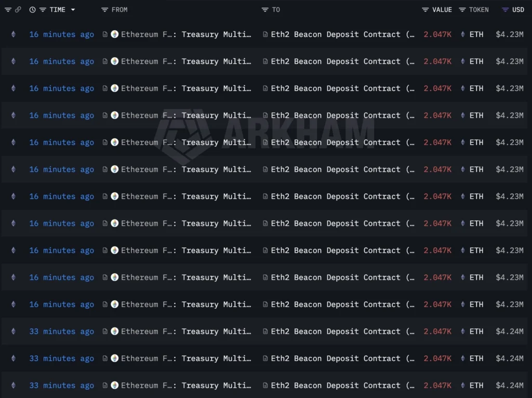Image resolution: width=532 pixels, height=398 pixels.
Task: Click the transaction note icon before Ethereum Foundation
Action: click(x=105, y=34)
